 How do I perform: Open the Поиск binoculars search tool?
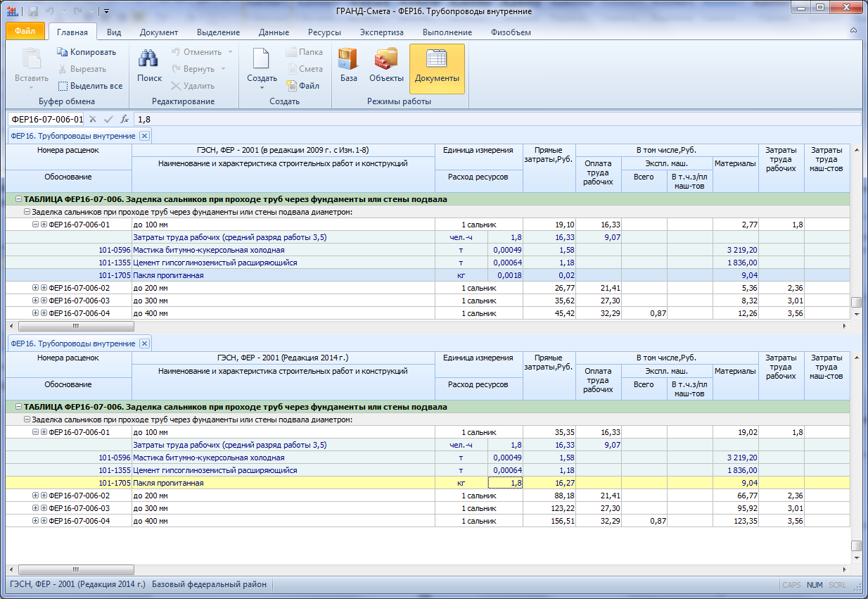tap(149, 66)
